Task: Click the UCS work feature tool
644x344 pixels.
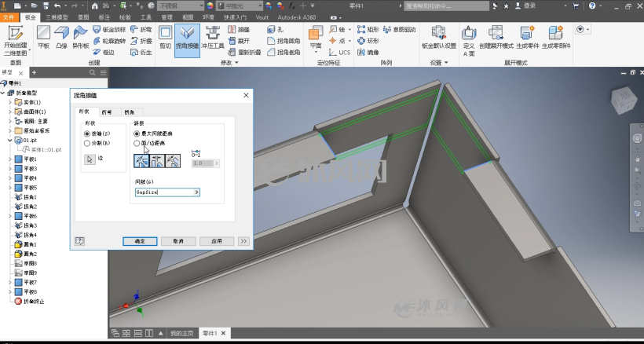Action: [x=339, y=52]
